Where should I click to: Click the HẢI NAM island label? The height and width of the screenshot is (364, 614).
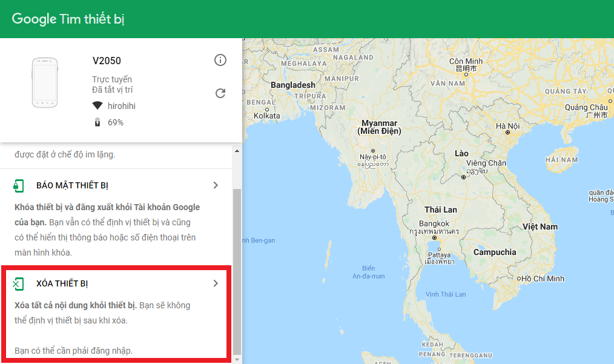pyautogui.click(x=561, y=160)
